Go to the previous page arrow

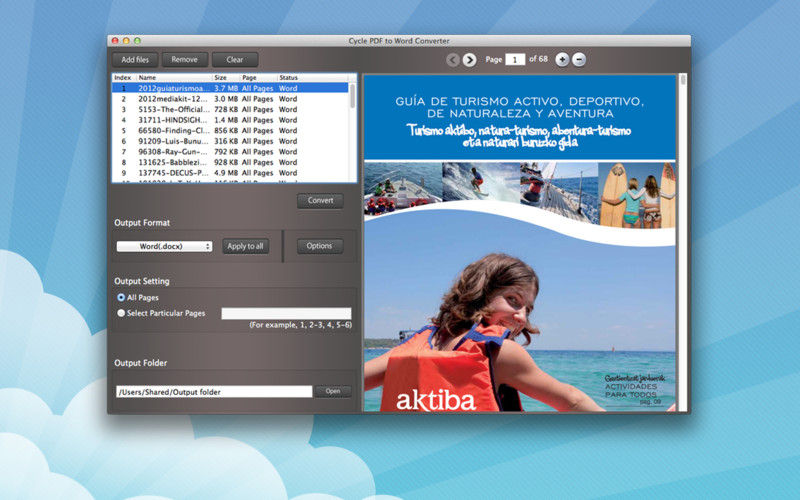tap(453, 60)
